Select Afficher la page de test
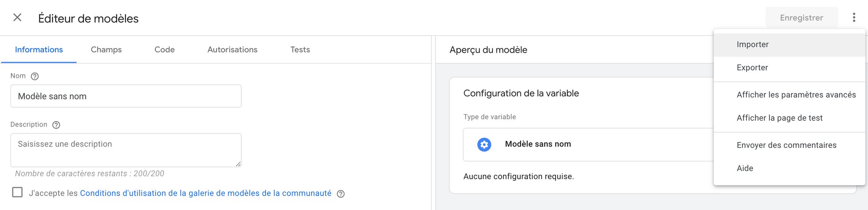Screen dimensions: 868x210 click(789, 118)
